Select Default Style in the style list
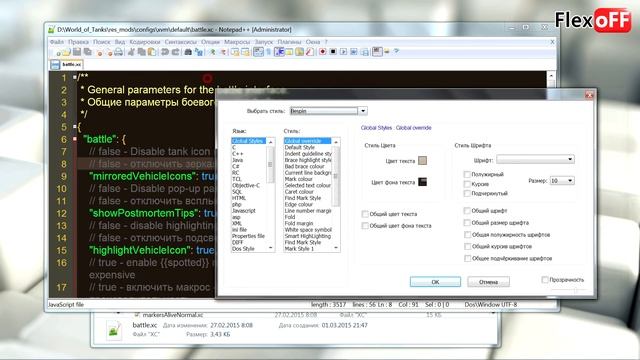The width and height of the screenshot is (640, 360). (300, 147)
